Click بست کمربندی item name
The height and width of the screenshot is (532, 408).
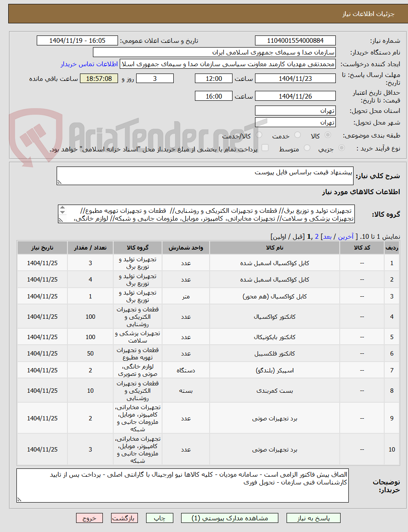274,391
